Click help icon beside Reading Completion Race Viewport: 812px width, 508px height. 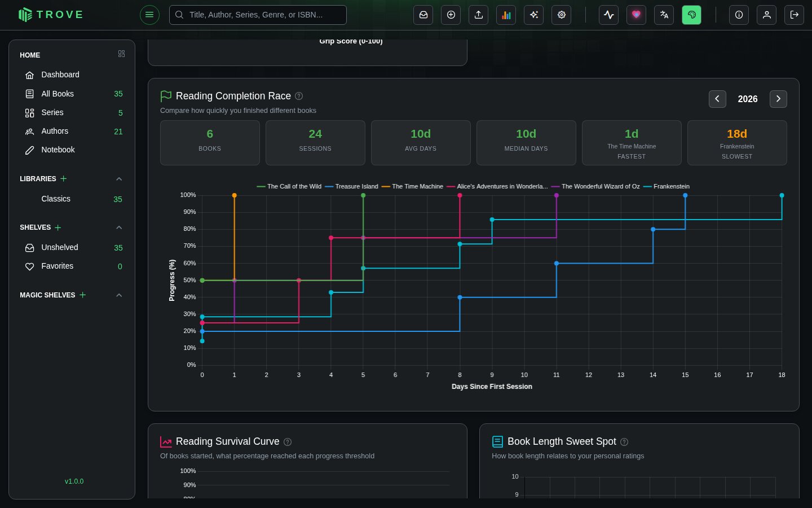[299, 96]
